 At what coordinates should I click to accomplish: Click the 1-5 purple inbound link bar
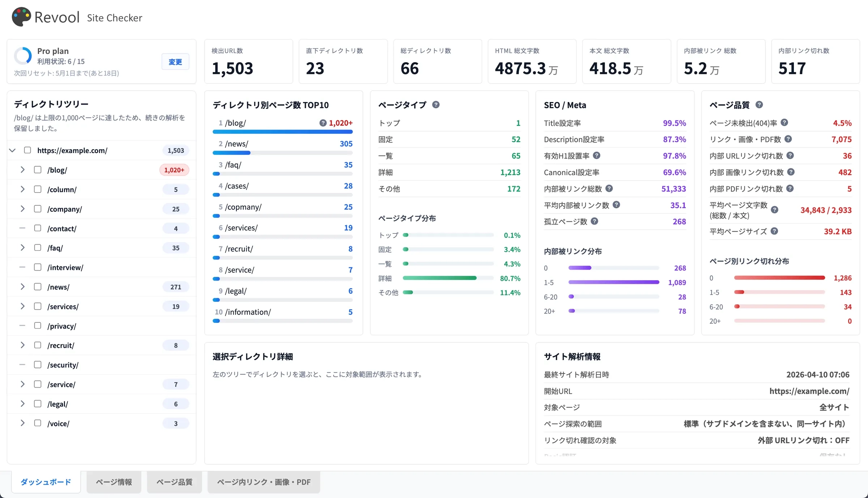(x=614, y=282)
